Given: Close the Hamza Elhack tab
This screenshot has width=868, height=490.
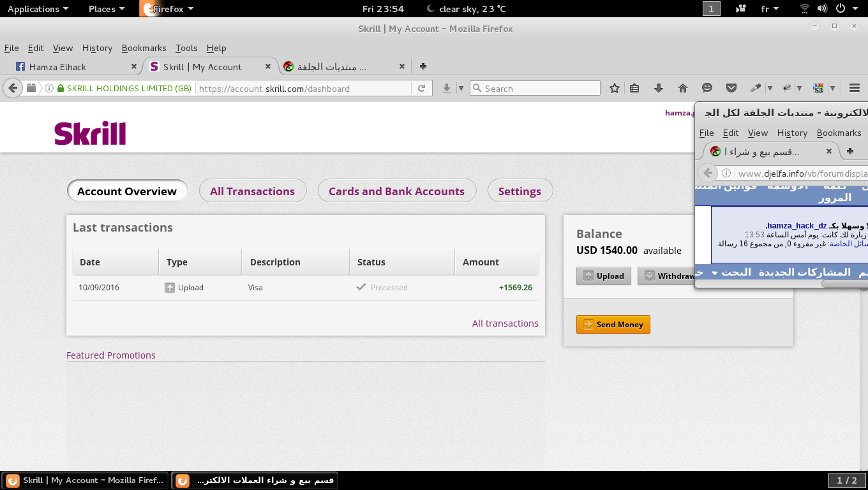Looking at the screenshot, I should [134, 66].
